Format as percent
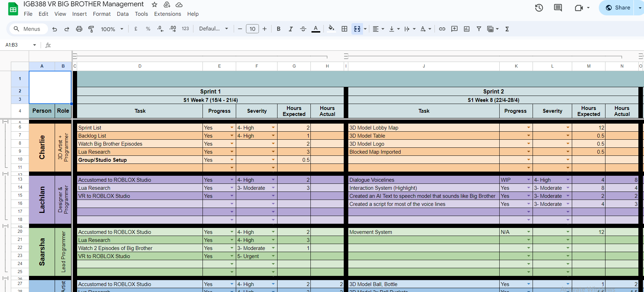Screen dimensions: 644x292 pyautogui.click(x=148, y=29)
